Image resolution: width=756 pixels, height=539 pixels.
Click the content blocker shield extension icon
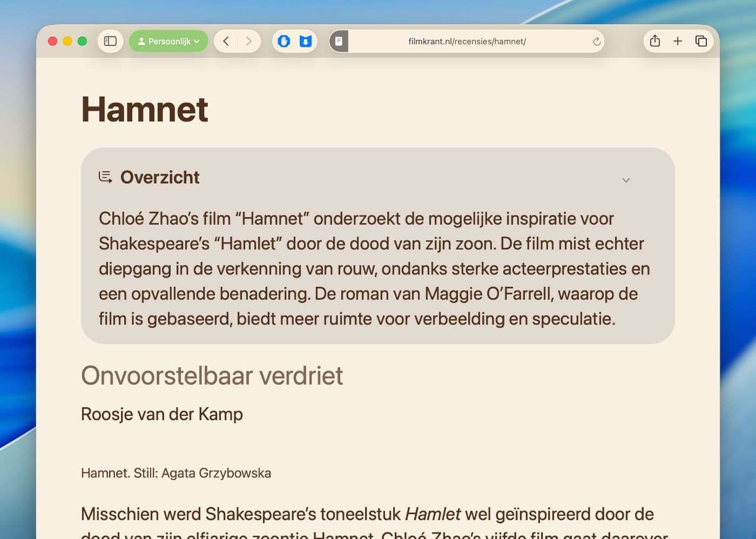point(284,41)
